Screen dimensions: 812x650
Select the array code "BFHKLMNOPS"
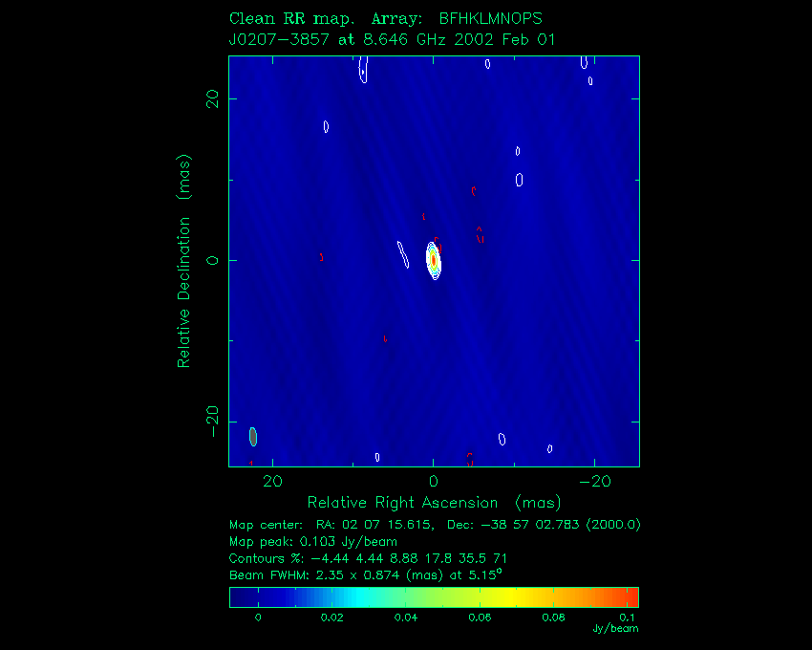click(490, 19)
